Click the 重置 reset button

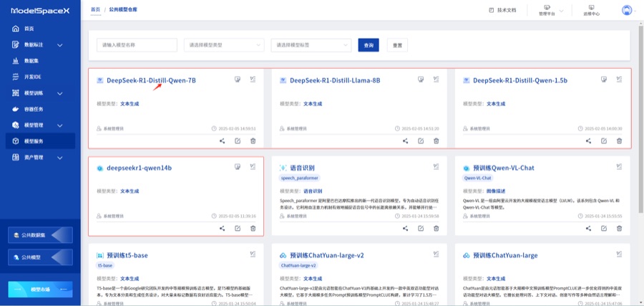point(397,45)
